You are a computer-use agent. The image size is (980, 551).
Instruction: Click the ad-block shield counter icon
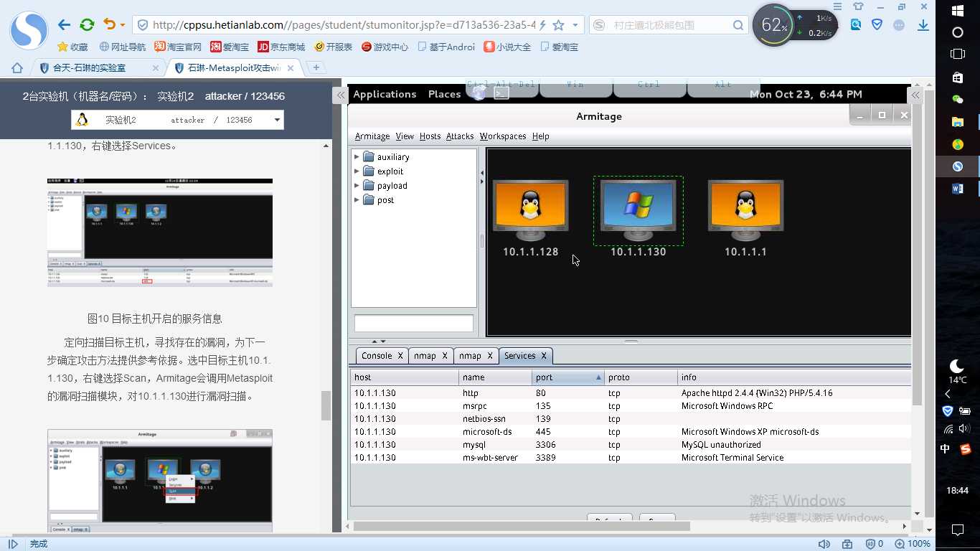[874, 544]
